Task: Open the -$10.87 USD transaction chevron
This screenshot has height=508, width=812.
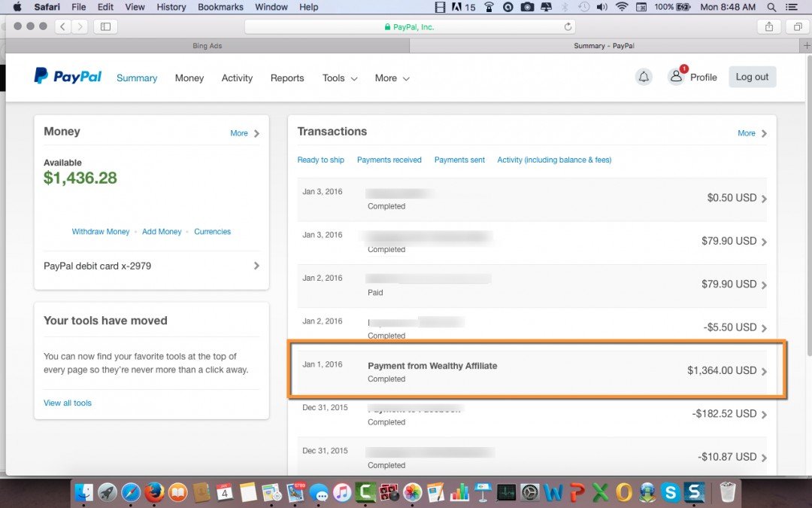Action: click(x=764, y=458)
